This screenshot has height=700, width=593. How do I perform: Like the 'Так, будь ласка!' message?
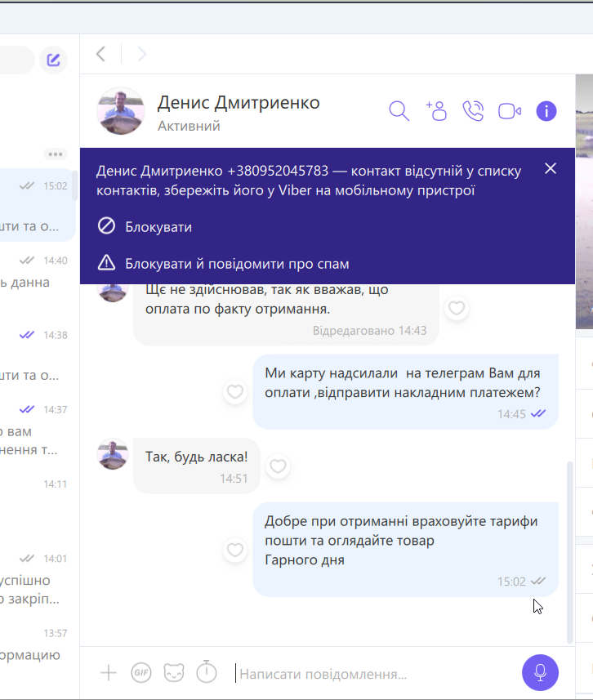click(279, 466)
